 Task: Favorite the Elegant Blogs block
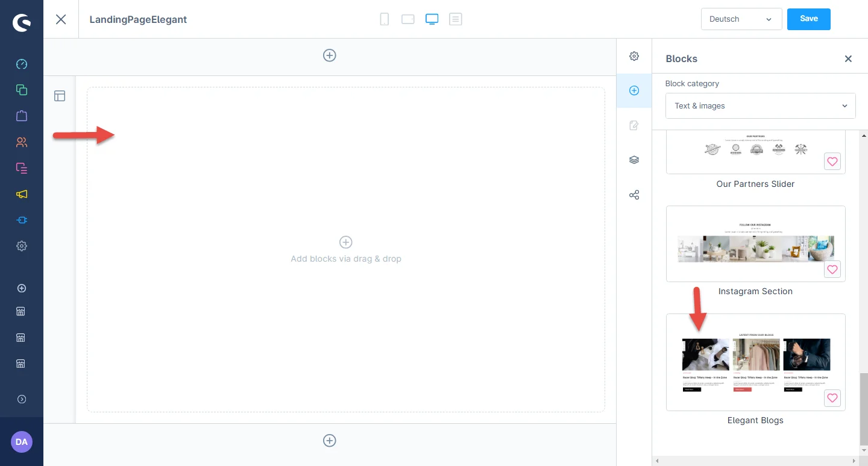click(x=832, y=398)
